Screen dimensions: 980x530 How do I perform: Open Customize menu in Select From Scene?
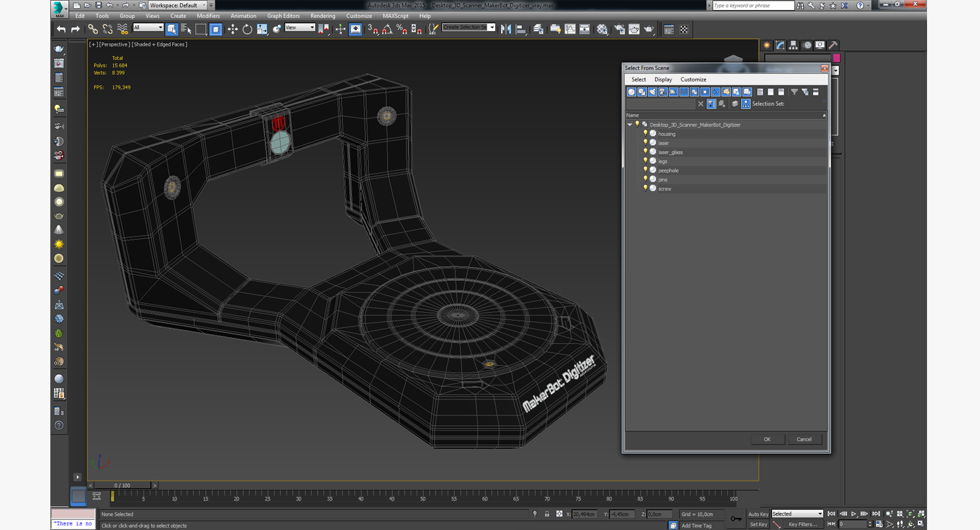(x=693, y=79)
